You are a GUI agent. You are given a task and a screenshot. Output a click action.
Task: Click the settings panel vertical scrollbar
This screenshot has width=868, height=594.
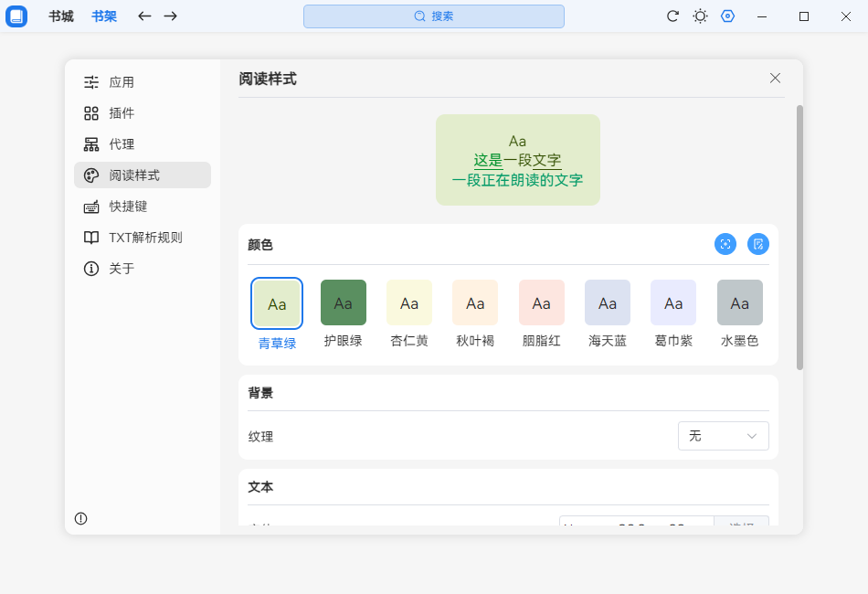point(799,238)
